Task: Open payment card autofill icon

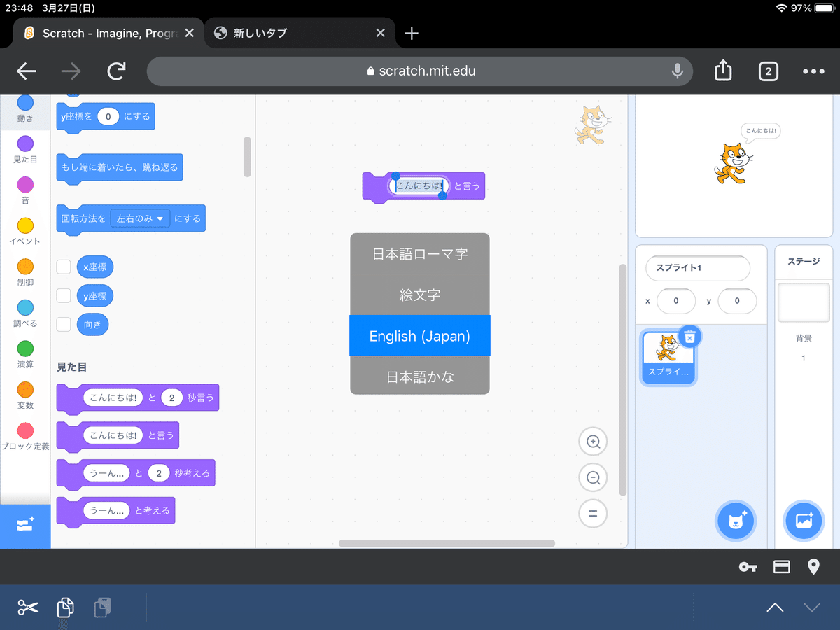Action: point(781,567)
